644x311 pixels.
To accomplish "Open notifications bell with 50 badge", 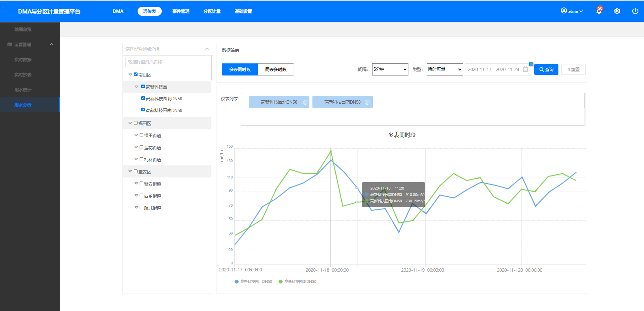I will (x=599, y=11).
